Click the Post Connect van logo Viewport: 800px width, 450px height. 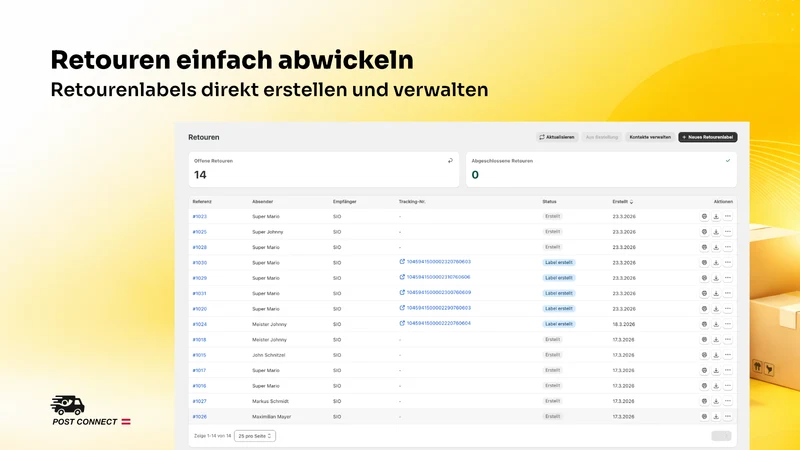point(68,405)
